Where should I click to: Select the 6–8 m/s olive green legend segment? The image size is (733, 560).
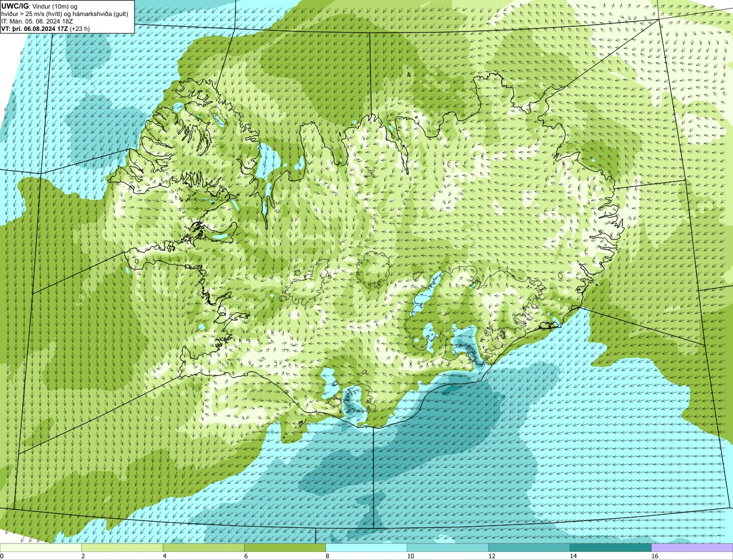[x=285, y=548]
